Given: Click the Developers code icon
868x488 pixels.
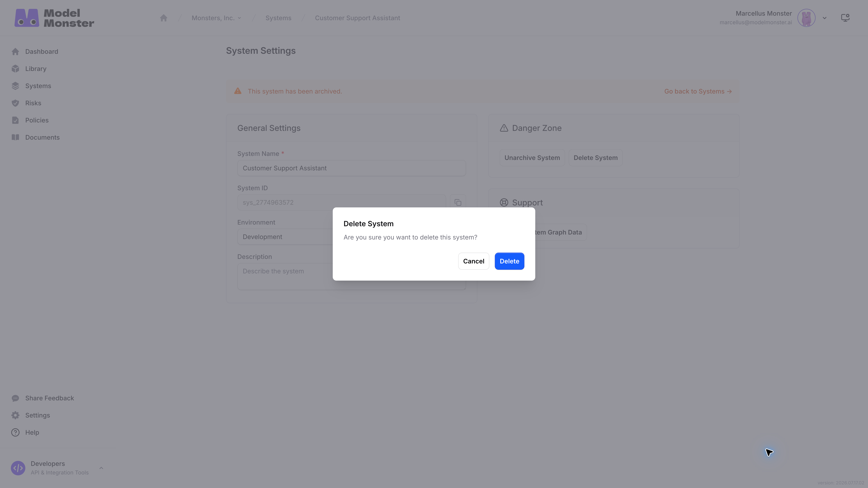Looking at the screenshot, I should 18,468.
